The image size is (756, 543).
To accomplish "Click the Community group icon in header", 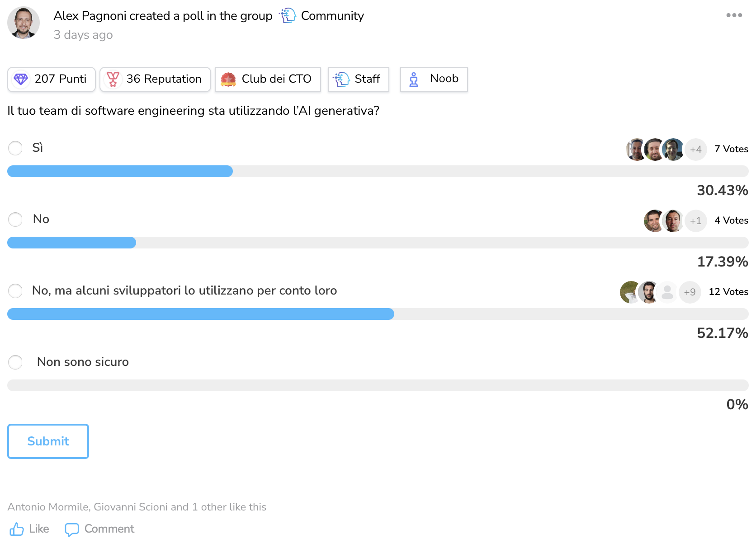I will 288,16.
